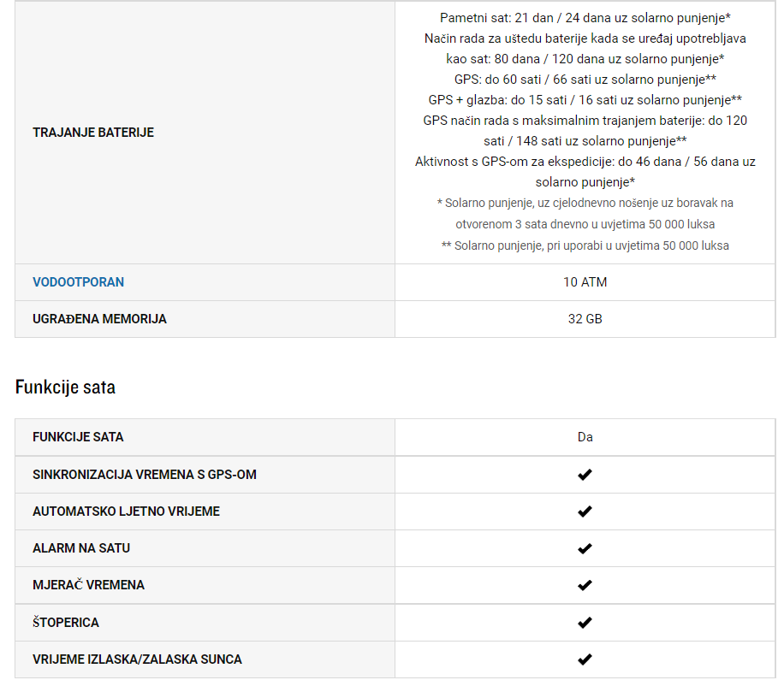Click checkmark for Vrijeme izlaska/zalaska sunca

point(585,659)
